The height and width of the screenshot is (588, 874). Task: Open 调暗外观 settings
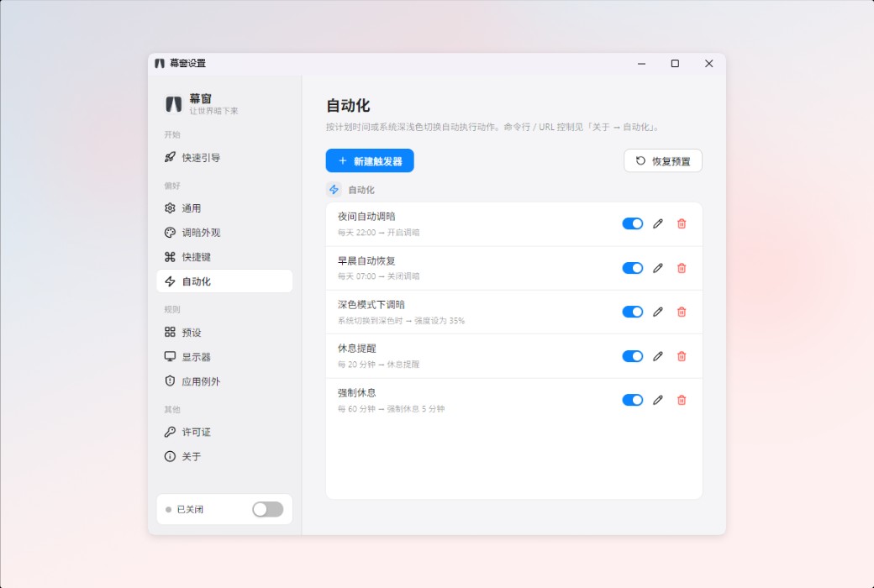pyautogui.click(x=224, y=233)
